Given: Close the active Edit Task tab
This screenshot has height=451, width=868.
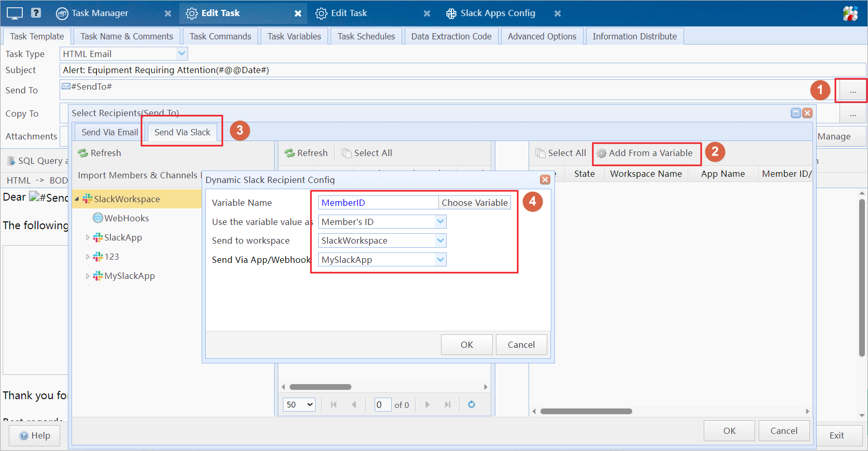Looking at the screenshot, I should (298, 13).
